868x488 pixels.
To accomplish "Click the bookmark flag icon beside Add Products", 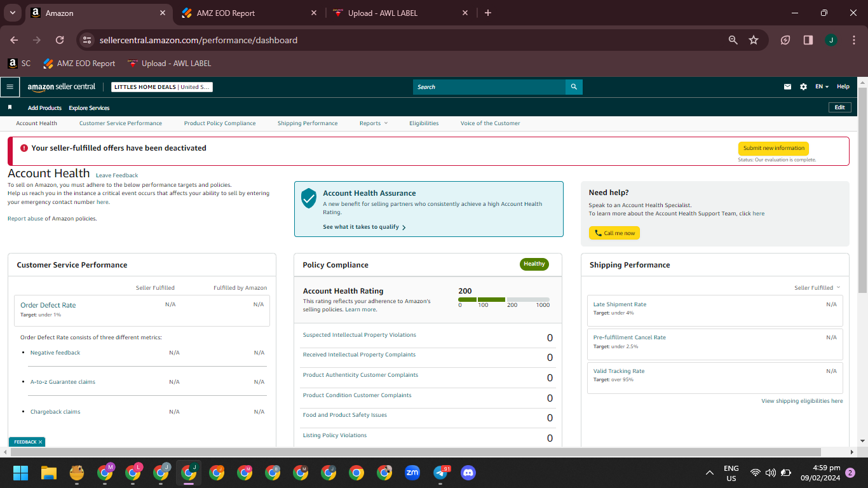I will [10, 107].
